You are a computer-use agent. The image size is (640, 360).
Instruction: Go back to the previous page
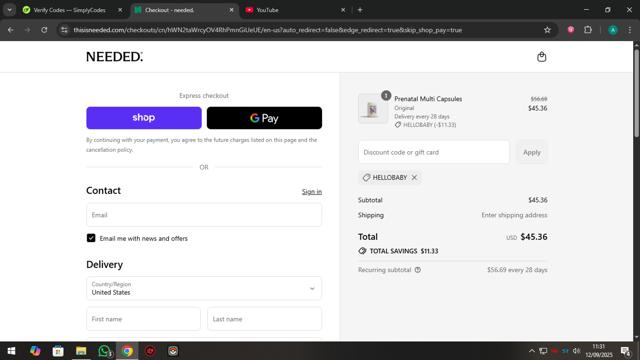click(11, 30)
